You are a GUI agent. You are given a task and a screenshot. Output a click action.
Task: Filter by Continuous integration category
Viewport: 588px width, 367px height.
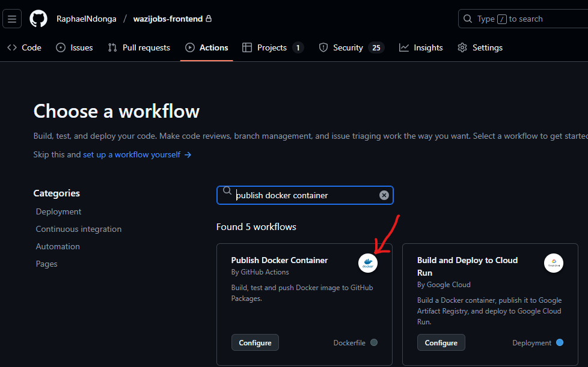tap(78, 229)
